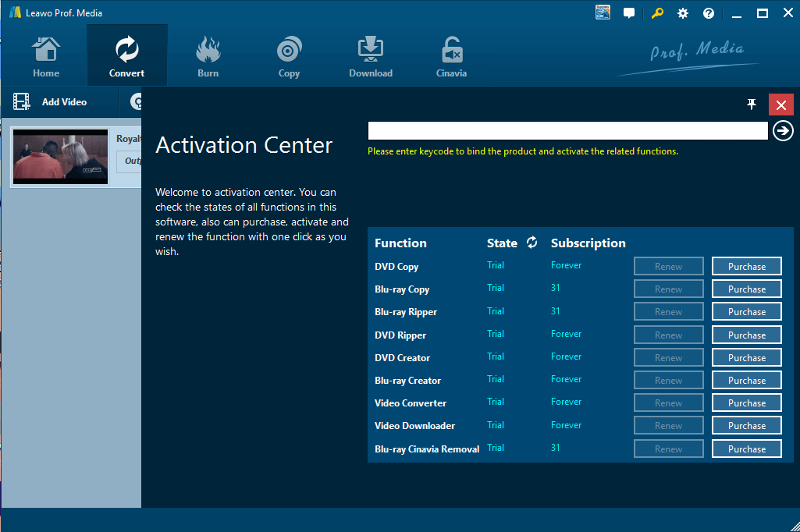Click Renew for Blu-ray Ripper
Image resolution: width=800 pixels, height=532 pixels.
click(x=668, y=312)
